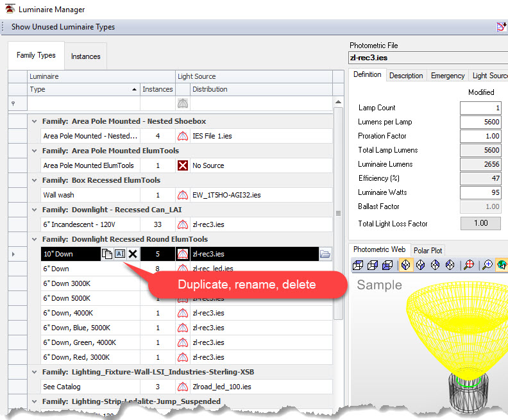
Task: Click the Luminaire Watts input field
Action: click(480, 192)
